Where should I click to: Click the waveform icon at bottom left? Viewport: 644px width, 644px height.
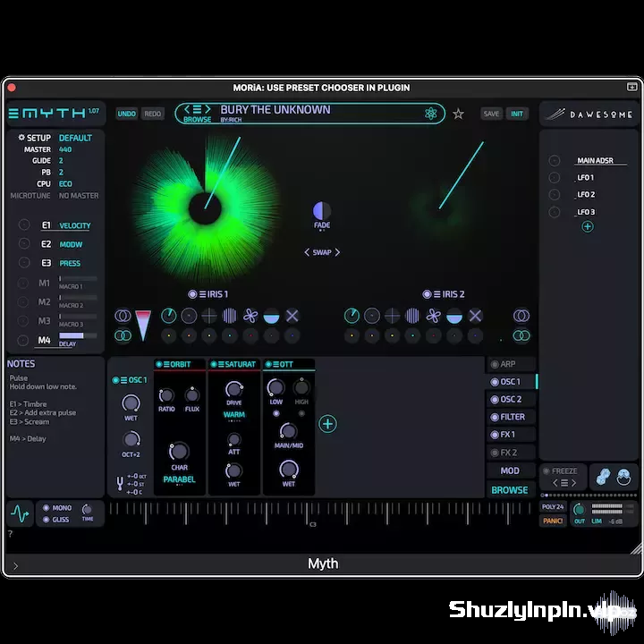click(x=20, y=513)
